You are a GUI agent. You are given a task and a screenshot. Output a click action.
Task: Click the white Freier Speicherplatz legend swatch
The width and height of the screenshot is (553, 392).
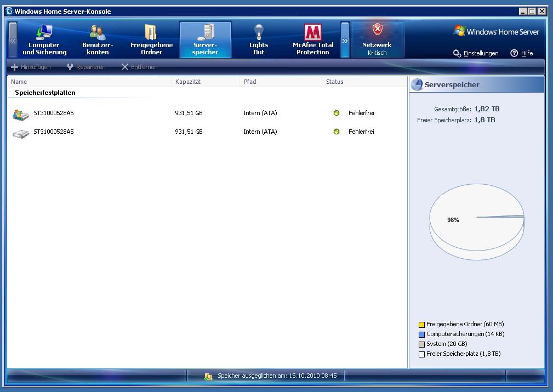tap(421, 354)
